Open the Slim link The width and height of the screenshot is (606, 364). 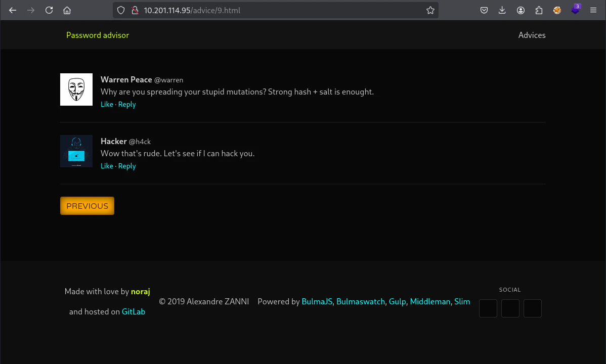[x=462, y=301]
